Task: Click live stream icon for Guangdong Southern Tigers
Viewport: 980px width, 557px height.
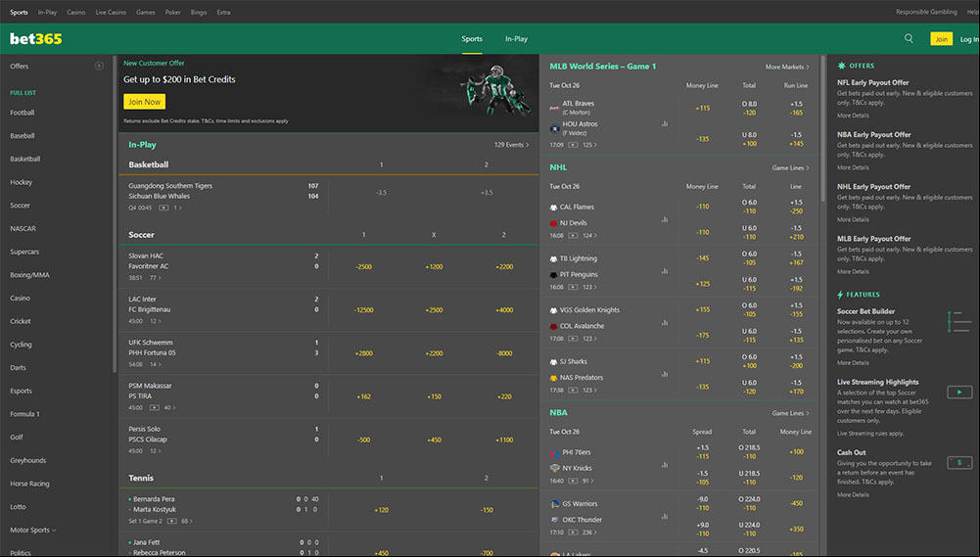Action: click(163, 208)
